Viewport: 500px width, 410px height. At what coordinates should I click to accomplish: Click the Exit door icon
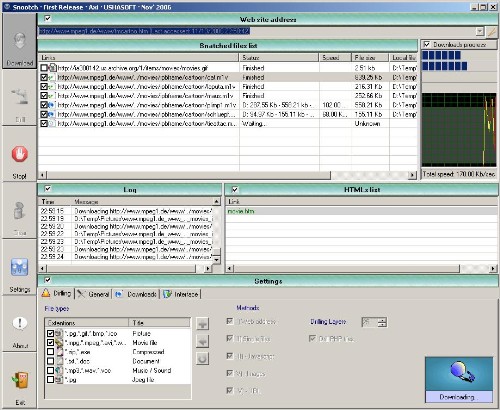click(x=20, y=381)
